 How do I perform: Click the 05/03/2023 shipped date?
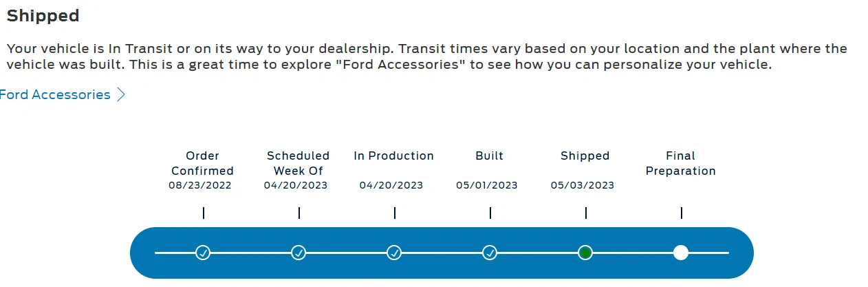[x=583, y=185]
